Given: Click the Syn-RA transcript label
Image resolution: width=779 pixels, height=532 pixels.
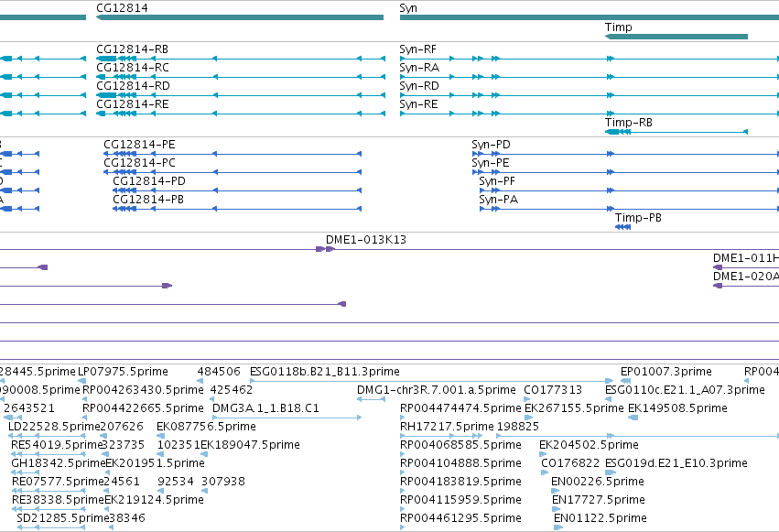Looking at the screenshot, I should tap(419, 68).
